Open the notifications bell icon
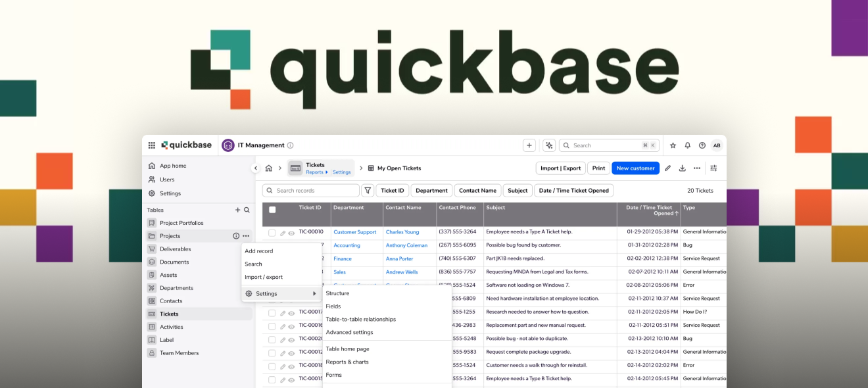This screenshot has height=388, width=868. [688, 145]
